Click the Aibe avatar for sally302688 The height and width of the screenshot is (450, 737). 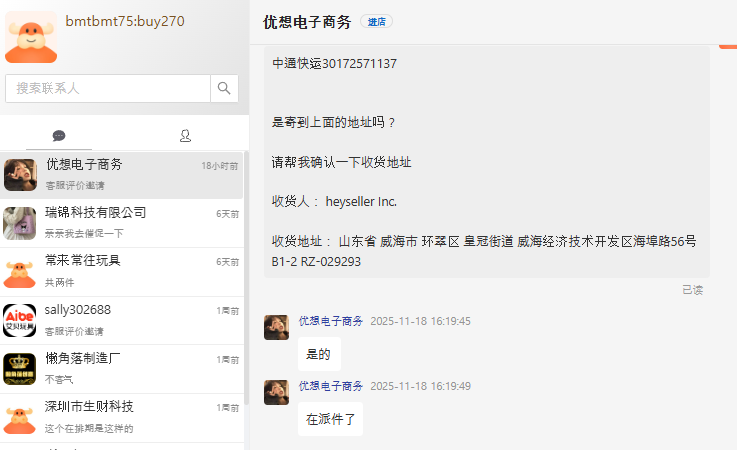click(x=20, y=320)
